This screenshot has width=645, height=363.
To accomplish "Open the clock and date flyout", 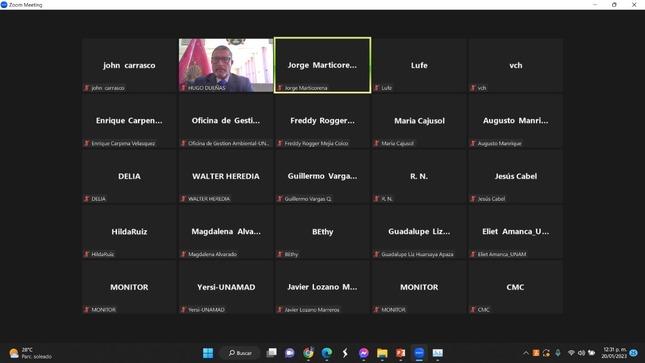I will click(x=614, y=353).
